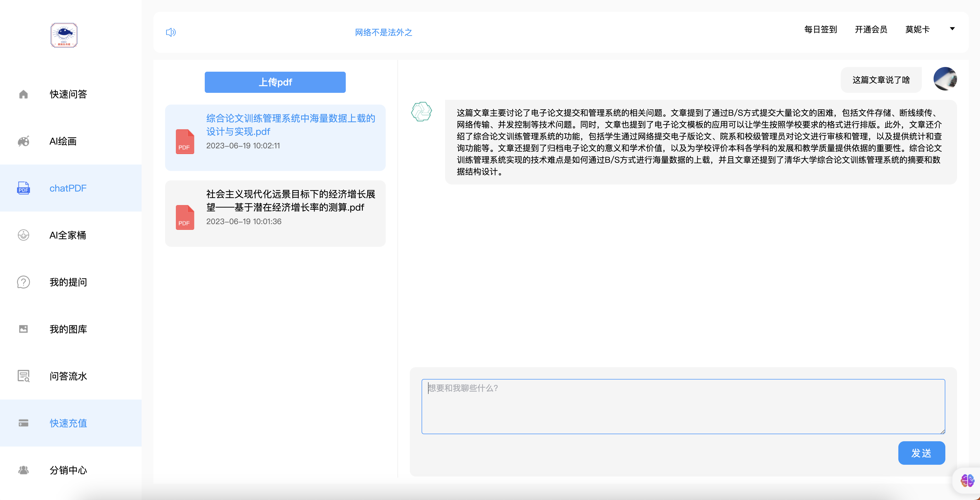Viewport: 980px width, 500px height.
Task: Open the AI全家桶 menu item
Action: [x=68, y=235]
